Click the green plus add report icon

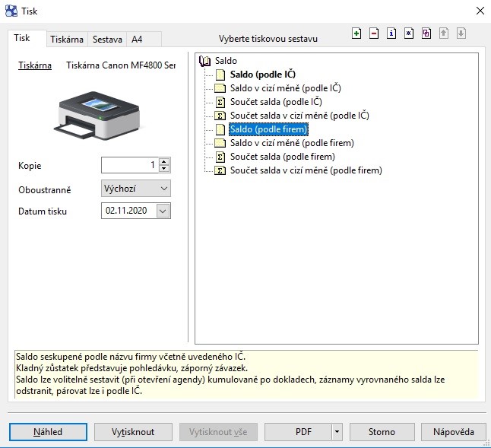tap(357, 33)
